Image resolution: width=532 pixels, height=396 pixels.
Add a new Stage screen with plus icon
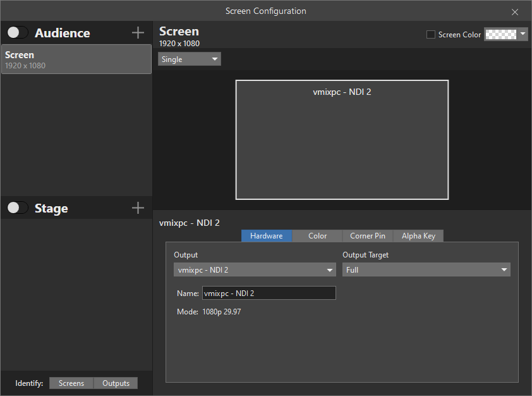[138, 208]
